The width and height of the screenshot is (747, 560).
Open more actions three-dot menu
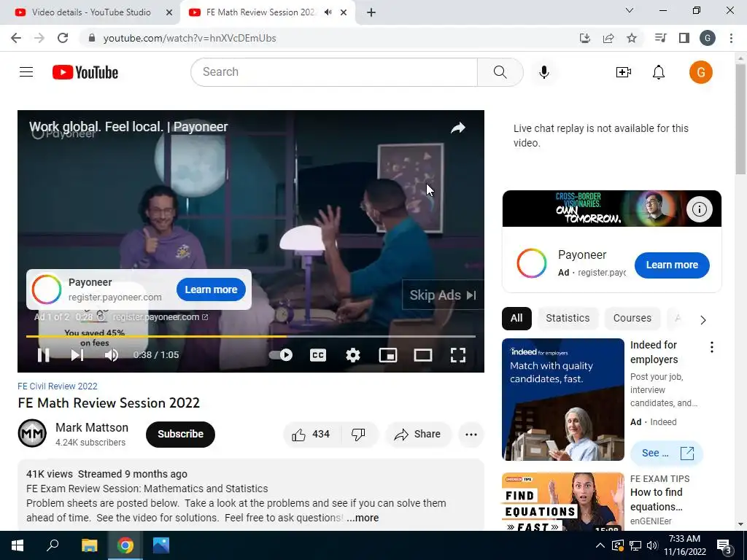click(x=471, y=435)
